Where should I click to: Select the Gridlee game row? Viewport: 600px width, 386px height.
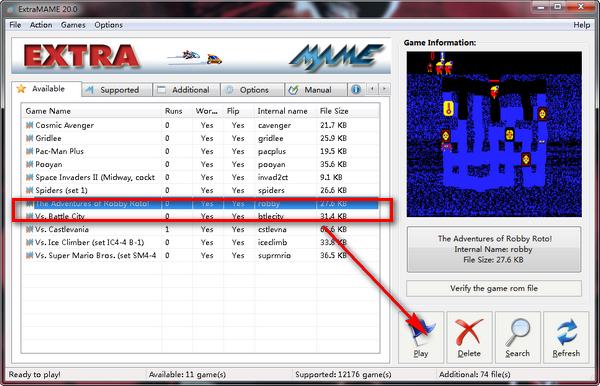pyautogui.click(x=201, y=138)
